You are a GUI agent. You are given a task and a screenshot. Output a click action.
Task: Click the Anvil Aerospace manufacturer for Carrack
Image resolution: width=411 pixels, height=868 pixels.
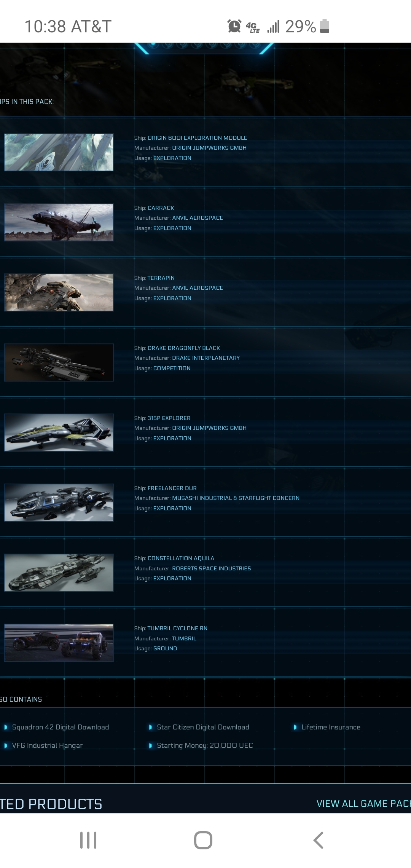[198, 218]
